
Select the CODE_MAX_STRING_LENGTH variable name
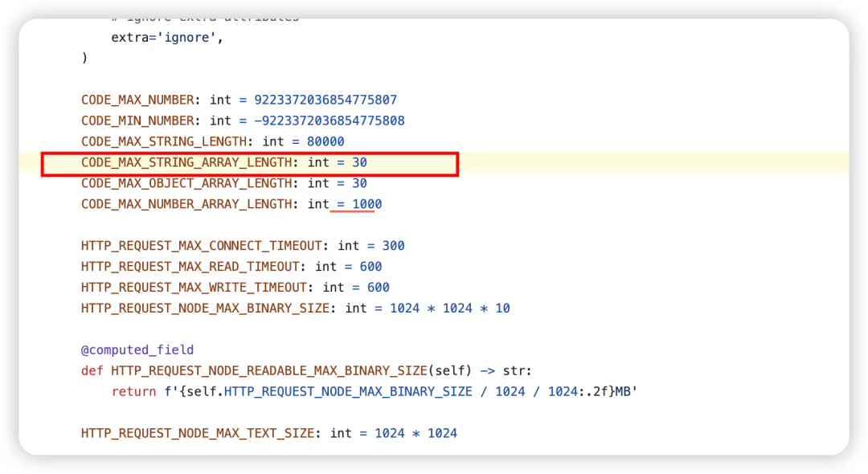tap(164, 141)
